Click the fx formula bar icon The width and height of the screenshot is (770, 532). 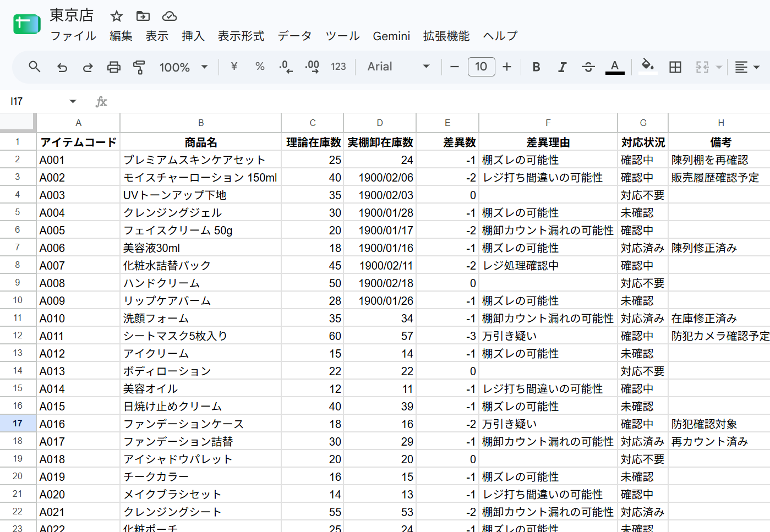coord(101,101)
